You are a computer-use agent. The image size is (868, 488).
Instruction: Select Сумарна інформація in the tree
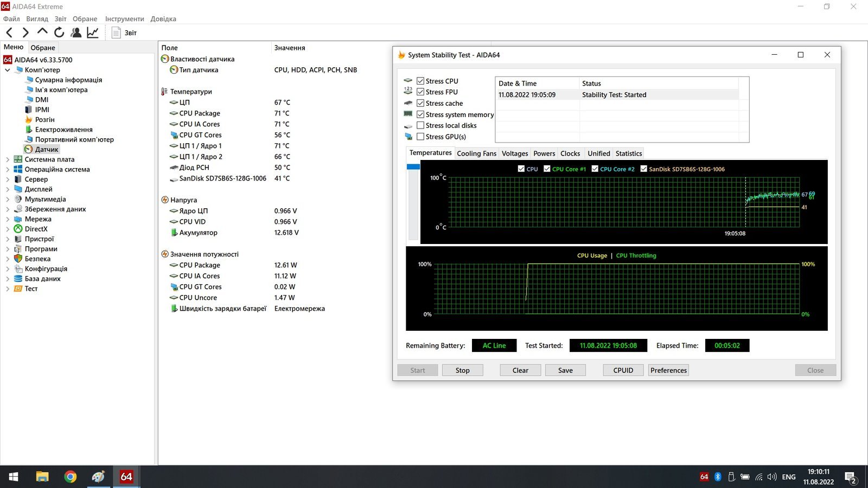[68, 80]
